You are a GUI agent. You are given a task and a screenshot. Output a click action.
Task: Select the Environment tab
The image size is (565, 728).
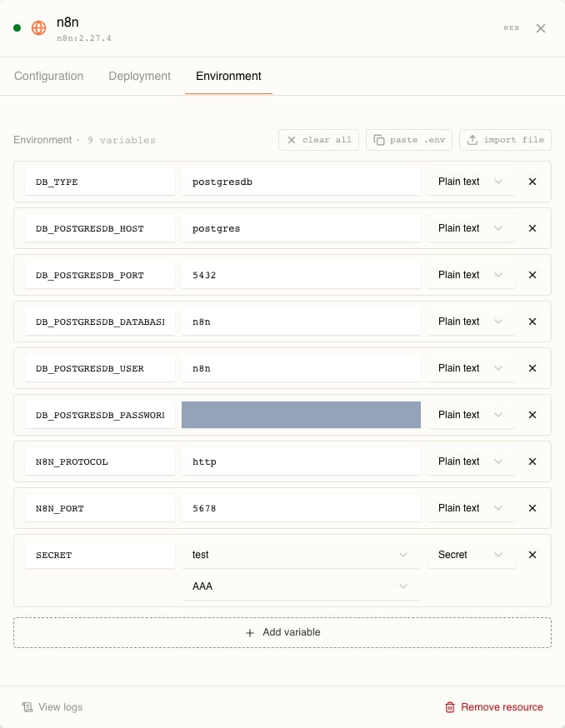coord(228,76)
